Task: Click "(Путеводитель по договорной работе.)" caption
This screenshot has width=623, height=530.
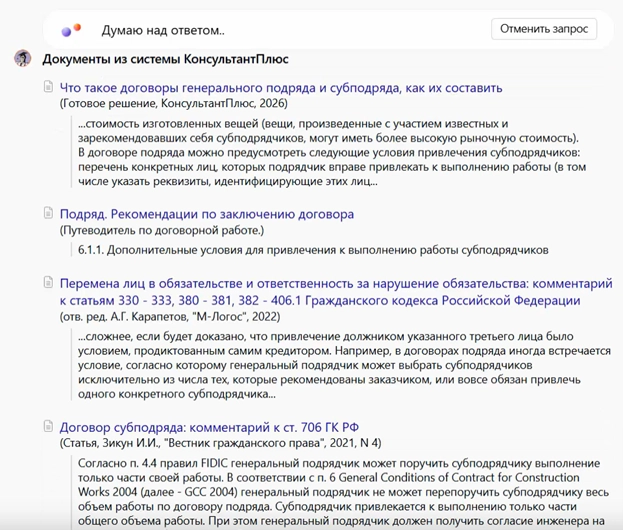Action: tap(162, 230)
